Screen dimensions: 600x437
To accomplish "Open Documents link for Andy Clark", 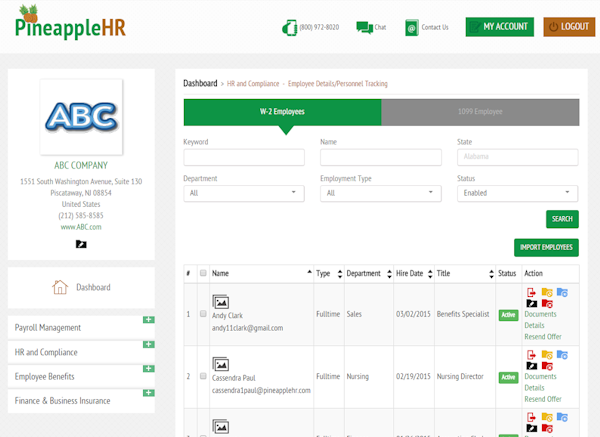I will tap(540, 314).
